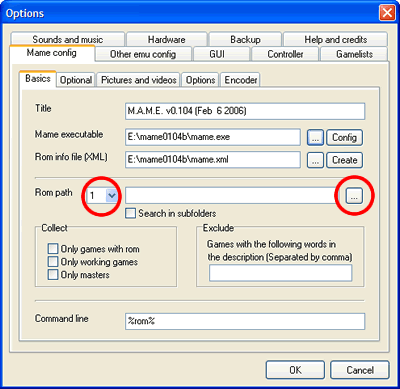This screenshot has height=389, width=400.
Task: Click the Rom path input field
Action: (x=232, y=196)
